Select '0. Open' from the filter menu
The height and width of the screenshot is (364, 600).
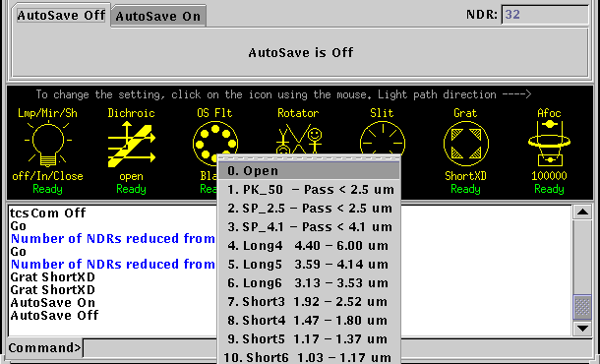(x=309, y=171)
